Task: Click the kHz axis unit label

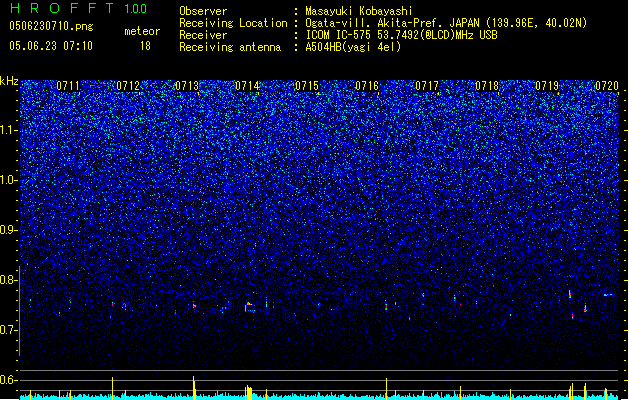Action: tap(9, 81)
